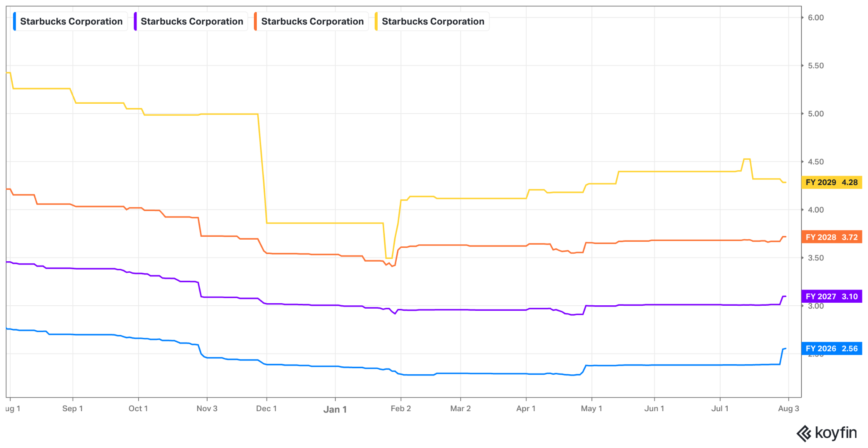Click the 'Oct 1' date axis label
The image size is (868, 448).
(x=138, y=409)
